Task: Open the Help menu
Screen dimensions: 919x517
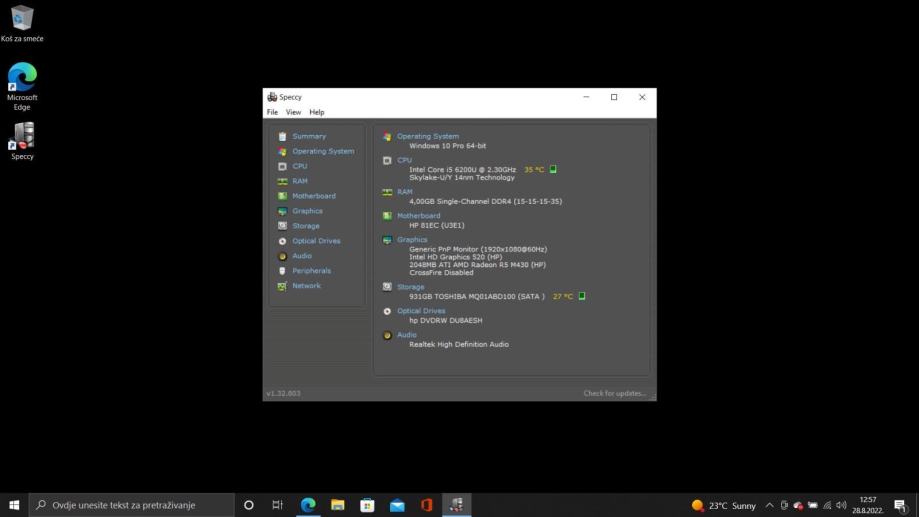Action: (x=316, y=112)
